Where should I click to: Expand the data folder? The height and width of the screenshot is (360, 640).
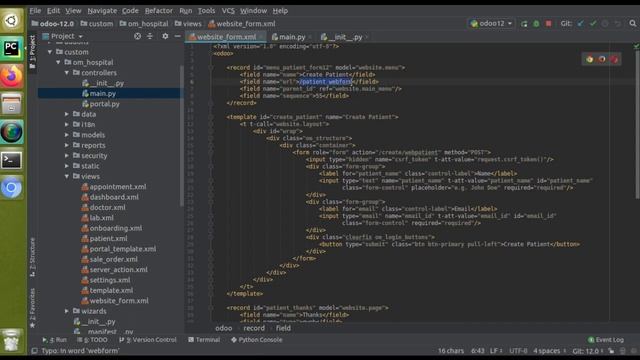[x=67, y=114]
